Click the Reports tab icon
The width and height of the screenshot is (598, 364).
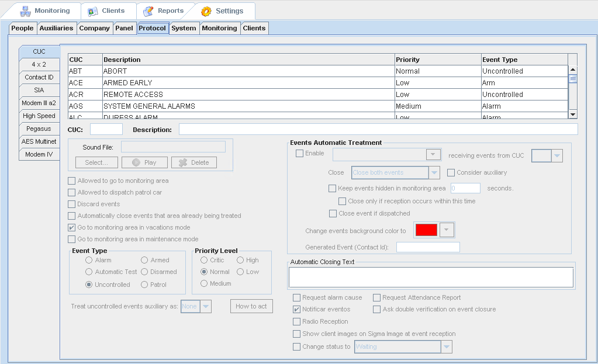click(148, 11)
